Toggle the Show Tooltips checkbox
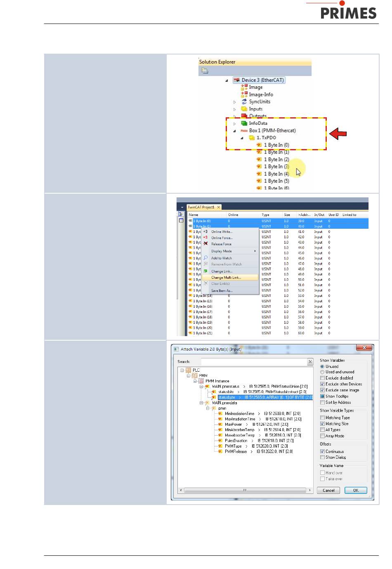Viewport: 392px width, 569px height. [x=322, y=396]
